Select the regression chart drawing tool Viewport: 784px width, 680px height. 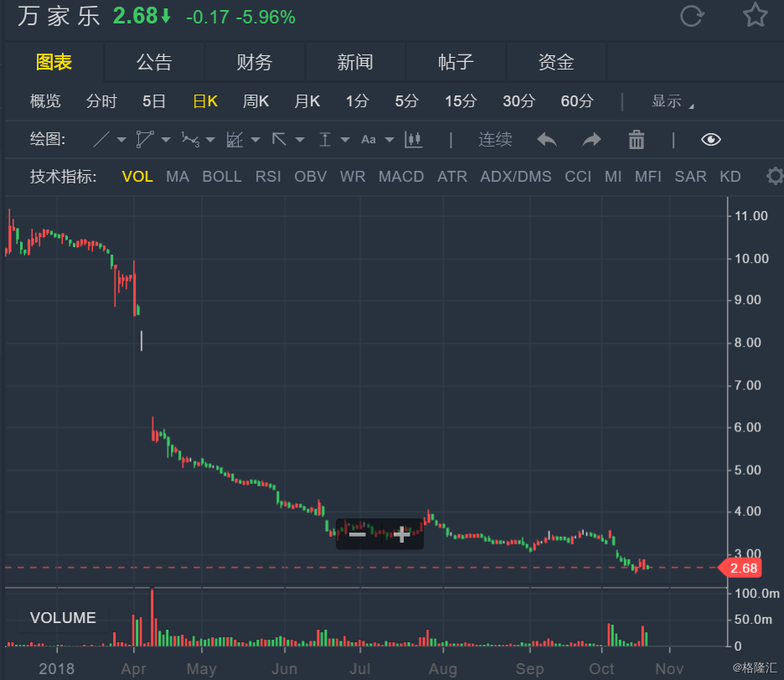click(x=235, y=140)
